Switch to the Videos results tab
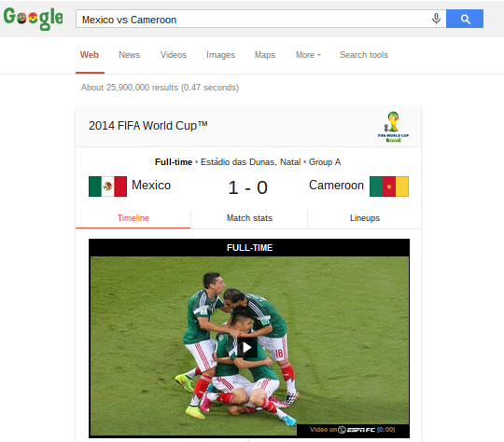The image size is (504, 442). pos(174,55)
